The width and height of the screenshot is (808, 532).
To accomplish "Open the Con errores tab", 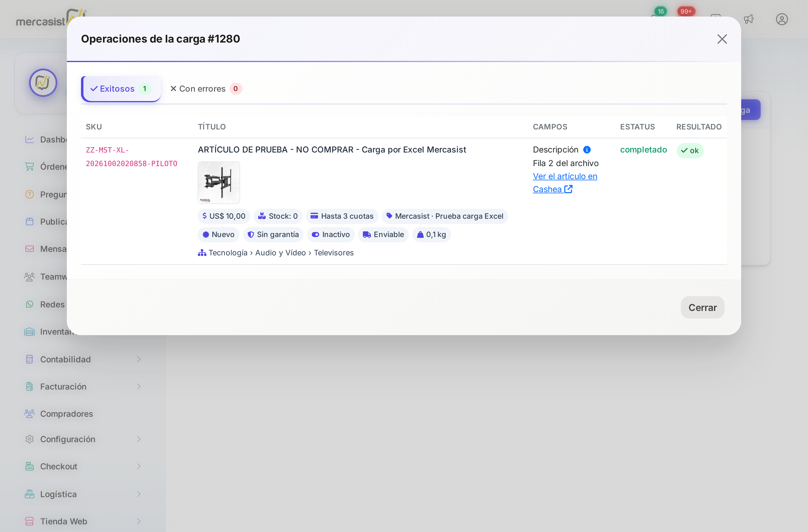I will (x=206, y=89).
